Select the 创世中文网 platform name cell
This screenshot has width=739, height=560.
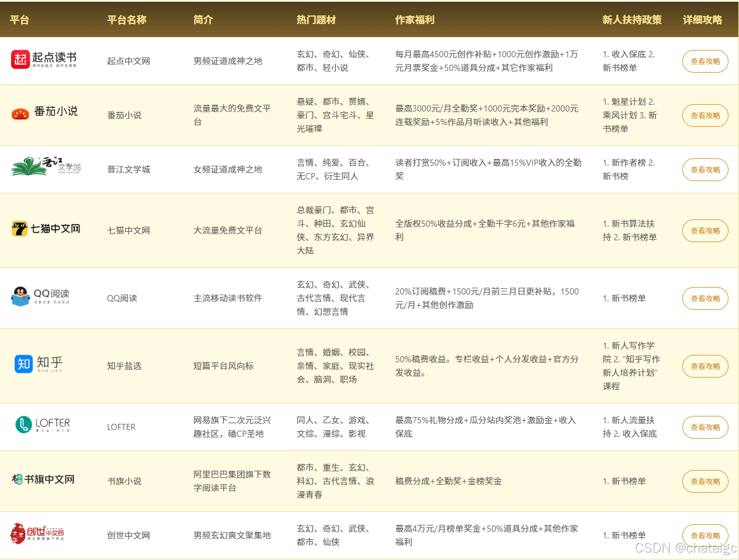[x=128, y=535]
